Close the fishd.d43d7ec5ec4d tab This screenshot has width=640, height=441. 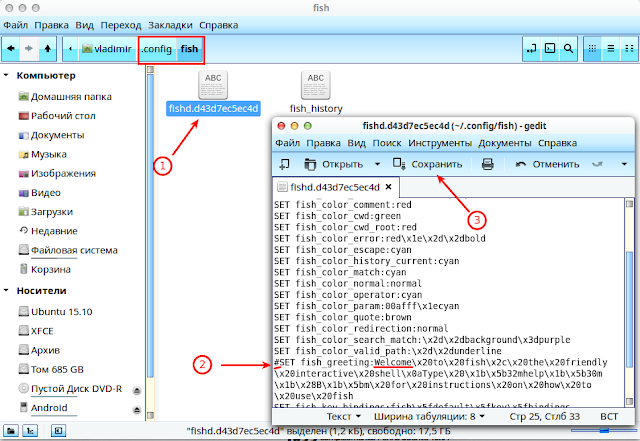pos(389,187)
